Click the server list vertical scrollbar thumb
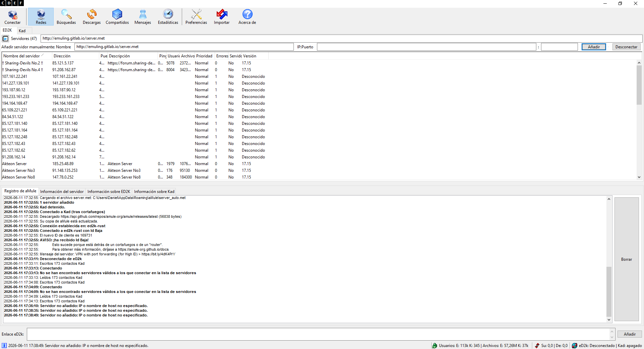Viewport: 644px width, 349px height. (x=639, y=85)
